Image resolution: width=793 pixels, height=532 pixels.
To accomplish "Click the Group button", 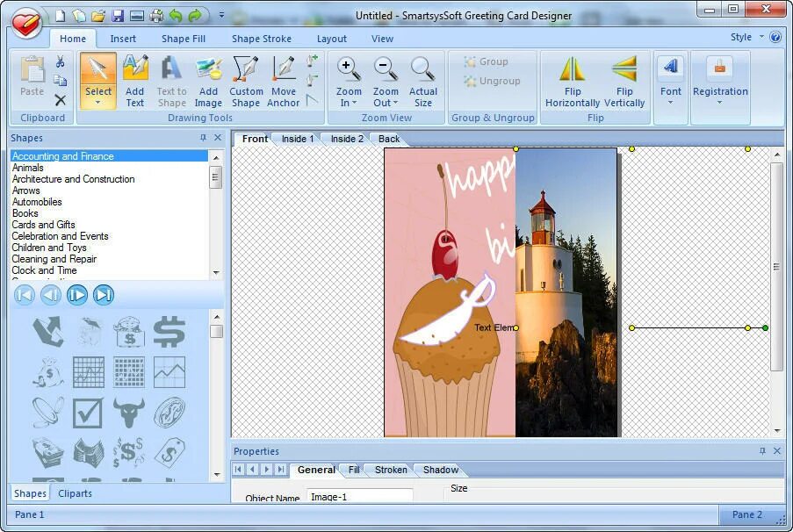I will coord(486,61).
